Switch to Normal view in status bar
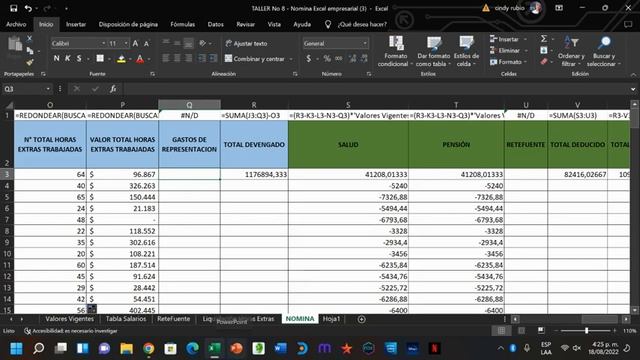Image resolution: width=640 pixels, height=360 pixels. pyautogui.click(x=501, y=331)
